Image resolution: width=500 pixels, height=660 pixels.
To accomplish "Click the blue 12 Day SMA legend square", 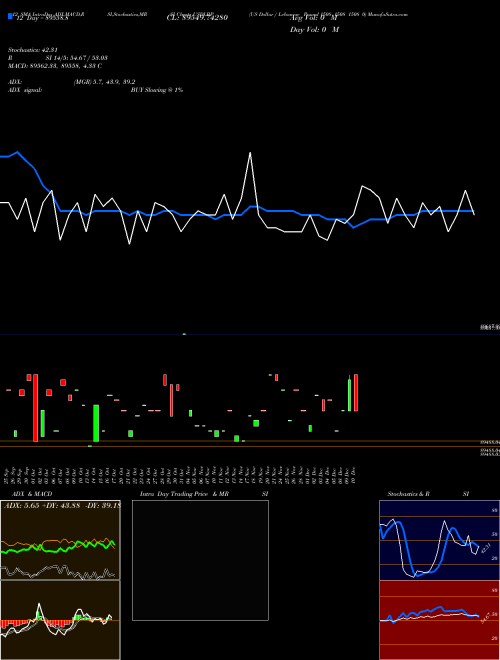I will (10, 17).
